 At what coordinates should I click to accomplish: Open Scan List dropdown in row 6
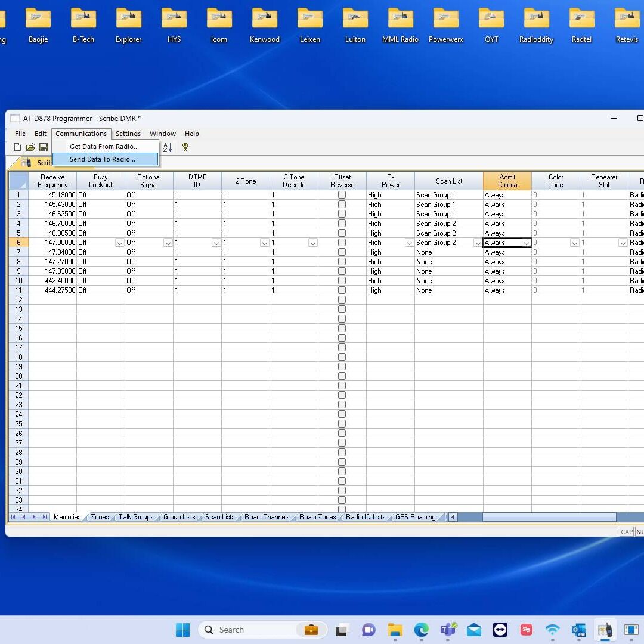478,243
